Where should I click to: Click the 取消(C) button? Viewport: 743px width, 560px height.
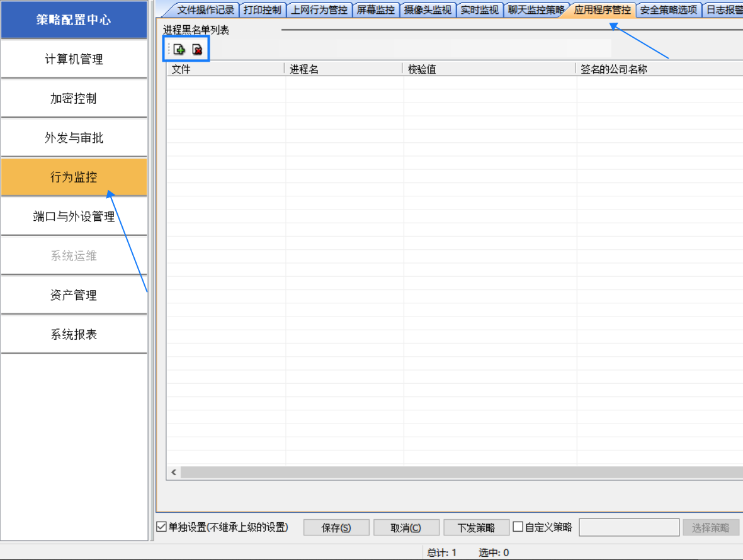pyautogui.click(x=406, y=528)
